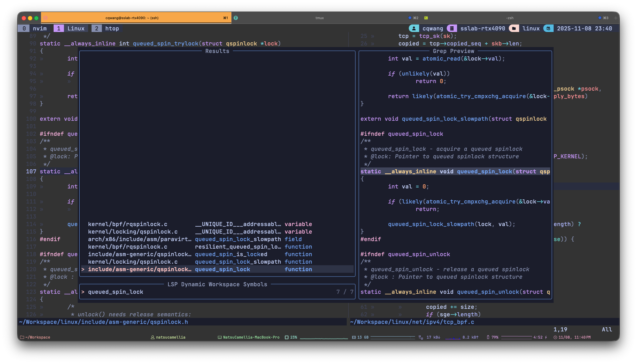637x364 pixels.
Task: Click the person icon beside natsucamellia
Action: [152, 337]
